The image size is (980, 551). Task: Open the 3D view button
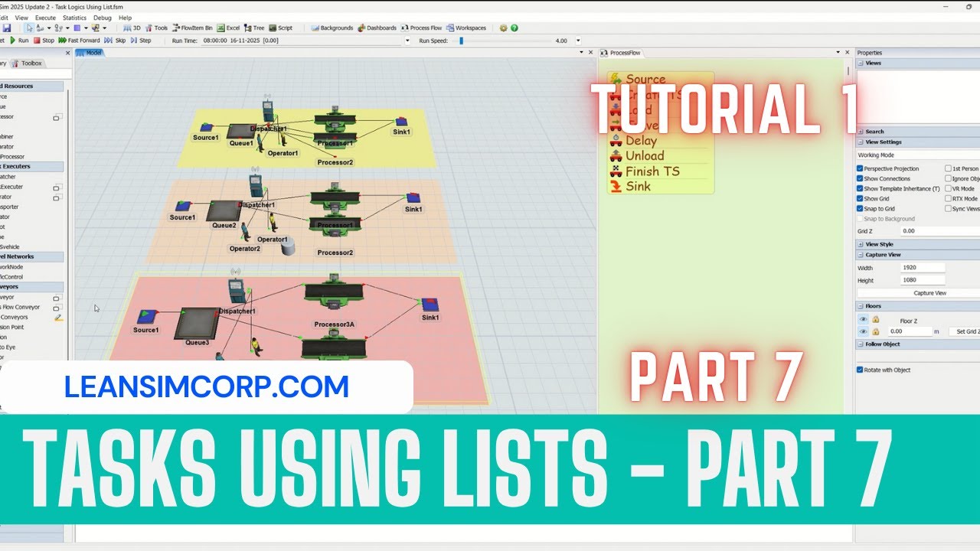[132, 28]
